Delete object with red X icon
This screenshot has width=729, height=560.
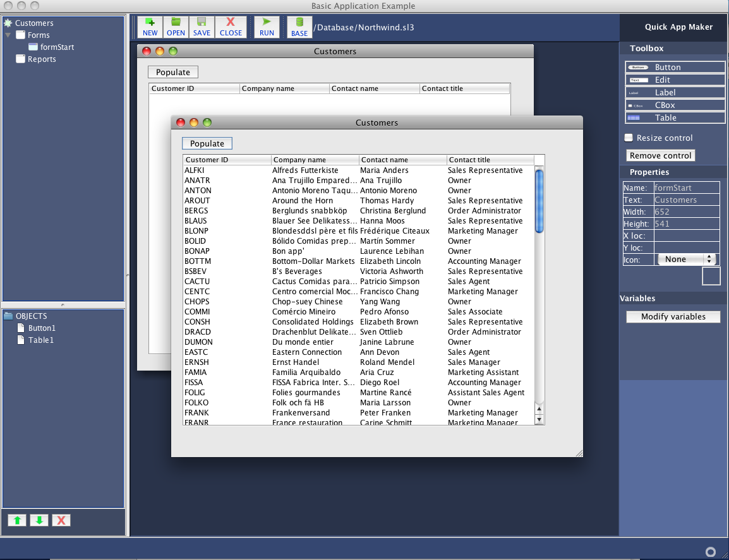[61, 520]
